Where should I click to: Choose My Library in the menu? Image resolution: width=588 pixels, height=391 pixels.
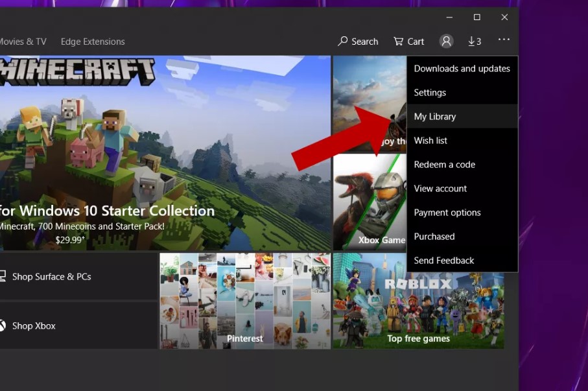(x=462, y=116)
